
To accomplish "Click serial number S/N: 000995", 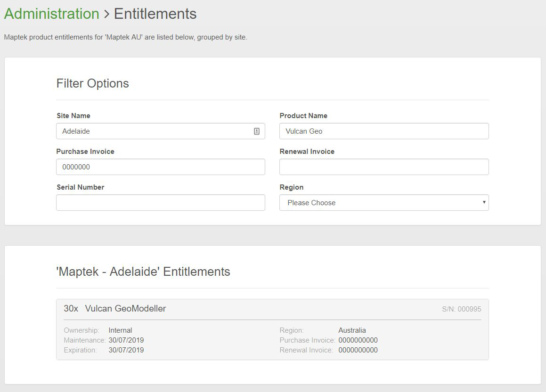I will [461, 309].
